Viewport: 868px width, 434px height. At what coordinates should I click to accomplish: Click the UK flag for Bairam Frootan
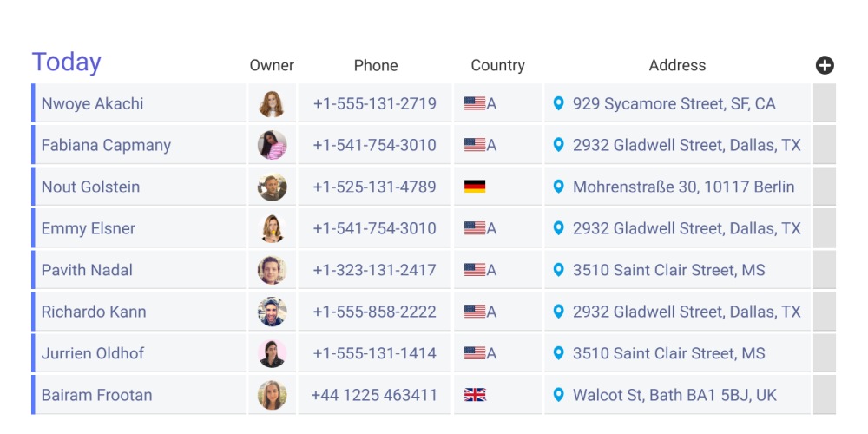[x=475, y=395]
